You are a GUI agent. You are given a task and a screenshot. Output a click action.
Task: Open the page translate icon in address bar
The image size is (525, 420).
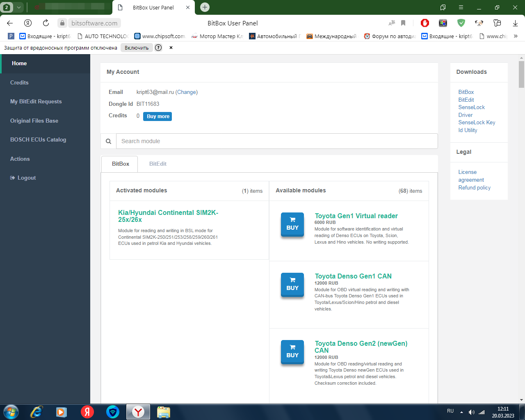coord(392,23)
